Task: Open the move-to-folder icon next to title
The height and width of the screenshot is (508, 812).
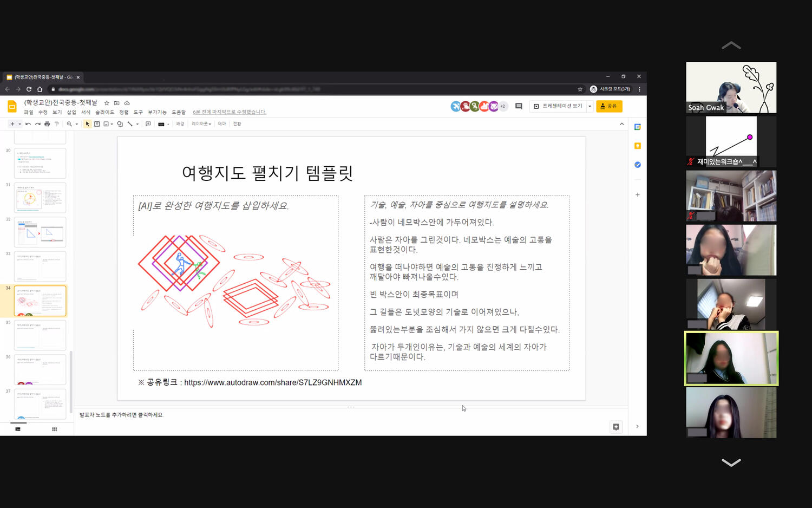Action: 116,103
